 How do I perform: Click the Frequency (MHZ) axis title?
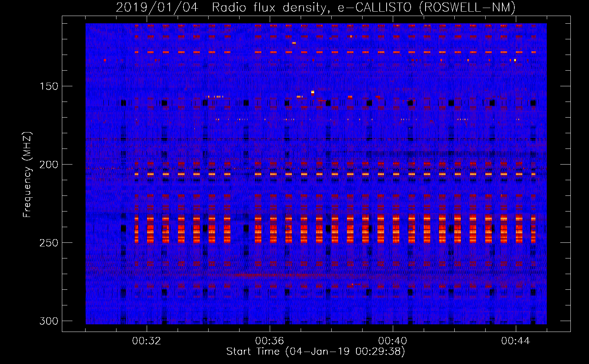pyautogui.click(x=27, y=174)
